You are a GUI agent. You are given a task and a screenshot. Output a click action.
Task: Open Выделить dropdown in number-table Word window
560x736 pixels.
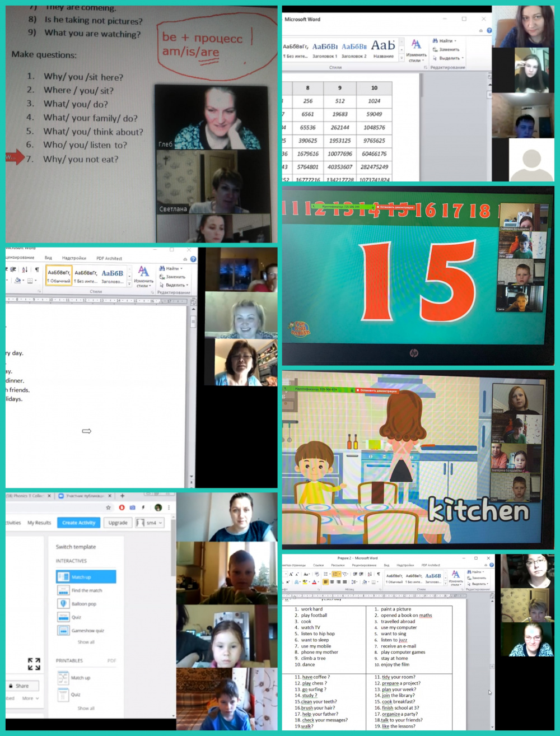point(448,58)
